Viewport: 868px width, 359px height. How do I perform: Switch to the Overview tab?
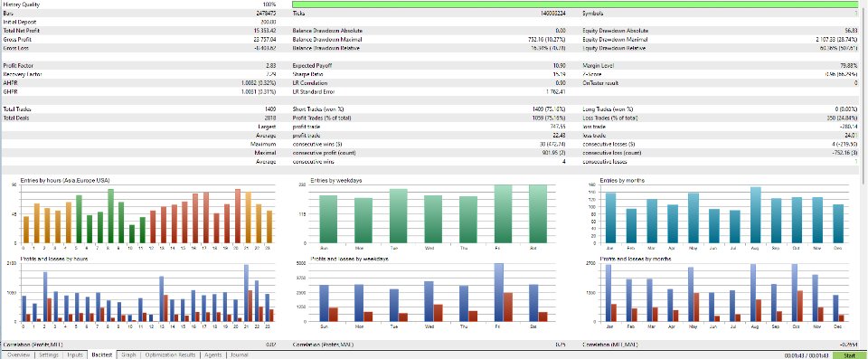coord(18,355)
